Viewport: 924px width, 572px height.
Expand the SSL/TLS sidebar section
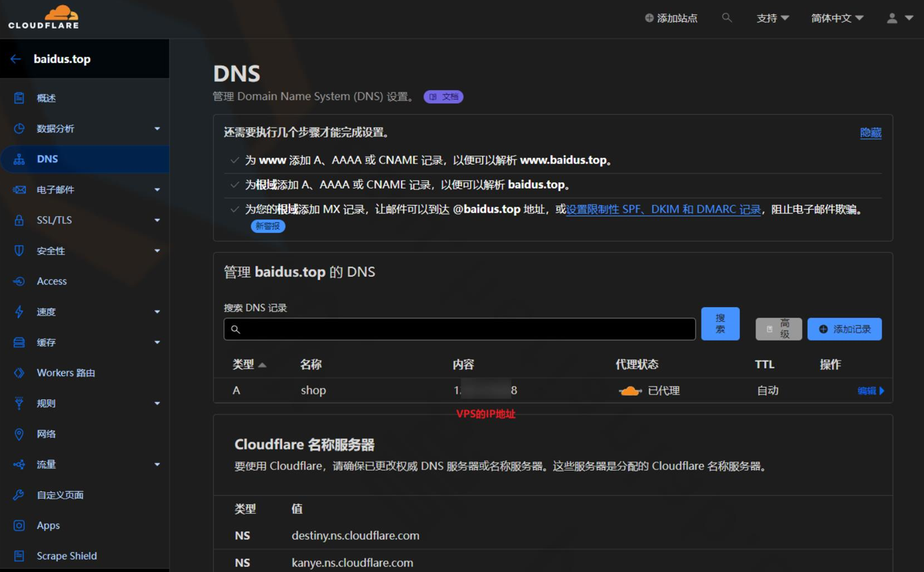(157, 220)
